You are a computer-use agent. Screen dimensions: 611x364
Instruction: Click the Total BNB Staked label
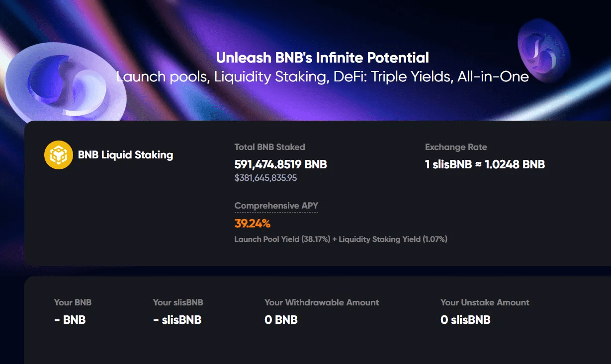pyautogui.click(x=269, y=147)
